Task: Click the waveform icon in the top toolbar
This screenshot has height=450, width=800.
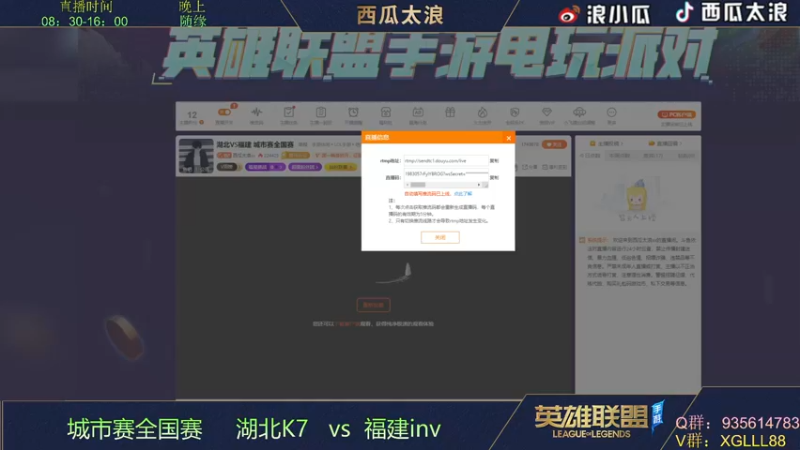Action: click(257, 112)
